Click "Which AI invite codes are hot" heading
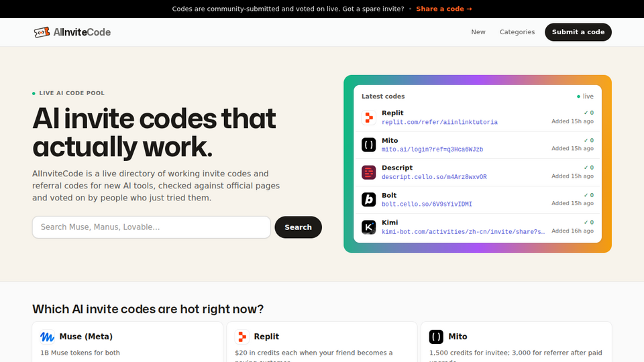Viewport: 644px width, 362px height. (148, 309)
